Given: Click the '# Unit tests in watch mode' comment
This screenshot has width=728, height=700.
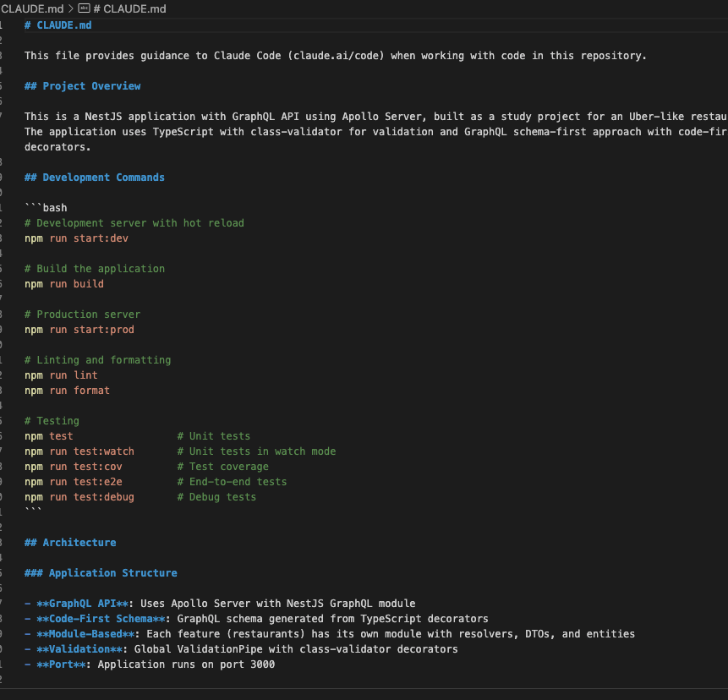Looking at the screenshot, I should (x=256, y=451).
